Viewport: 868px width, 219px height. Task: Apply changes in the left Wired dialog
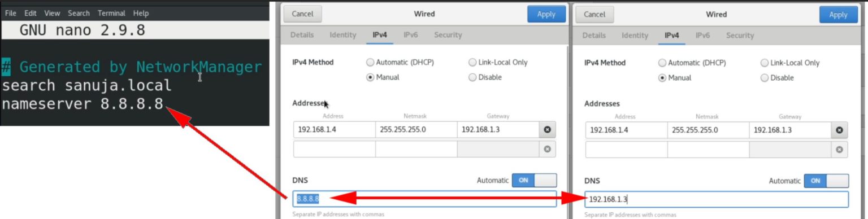point(546,14)
